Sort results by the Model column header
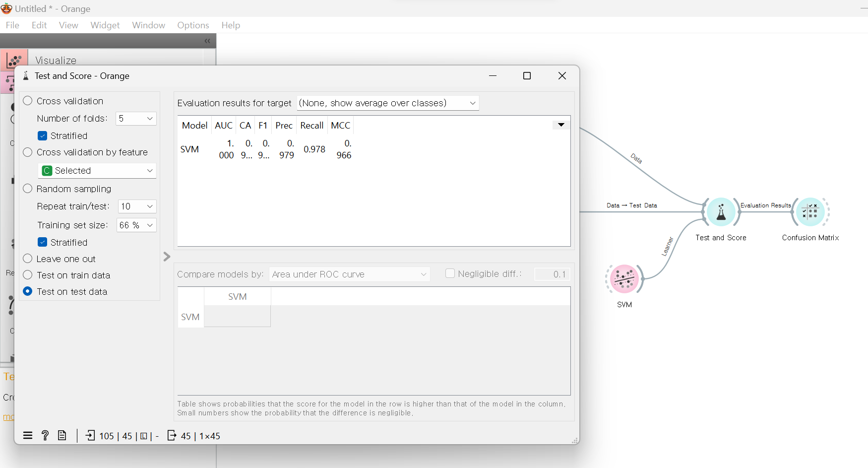The width and height of the screenshot is (868, 468). 194,126
